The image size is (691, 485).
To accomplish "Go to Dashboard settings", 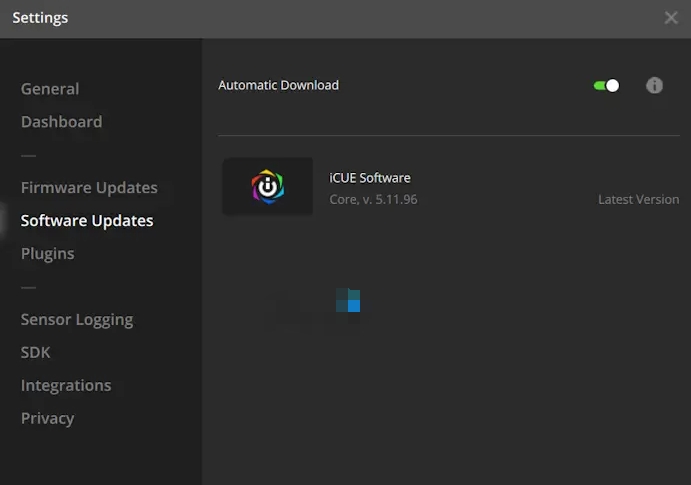I will coord(61,122).
